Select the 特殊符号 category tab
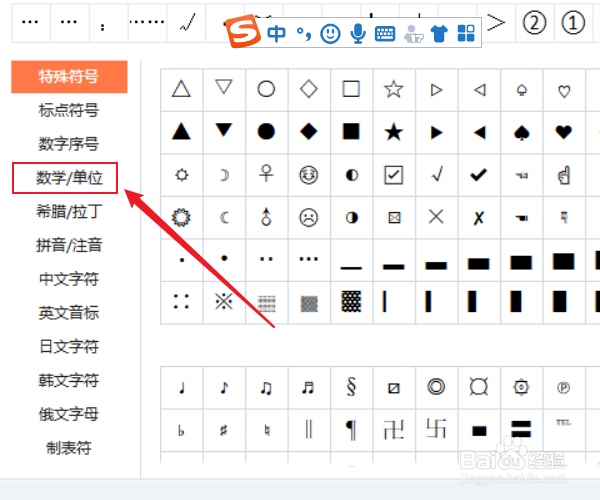The height and width of the screenshot is (500, 600). [69, 77]
